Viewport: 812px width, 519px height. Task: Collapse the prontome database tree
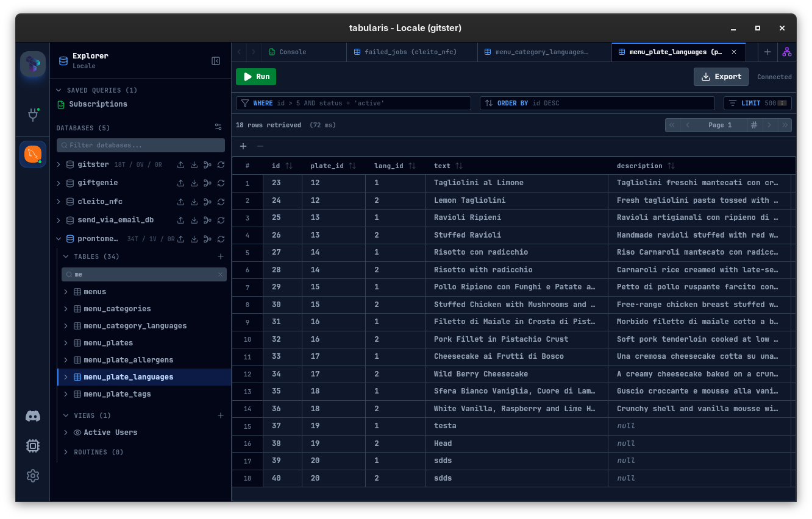59,238
